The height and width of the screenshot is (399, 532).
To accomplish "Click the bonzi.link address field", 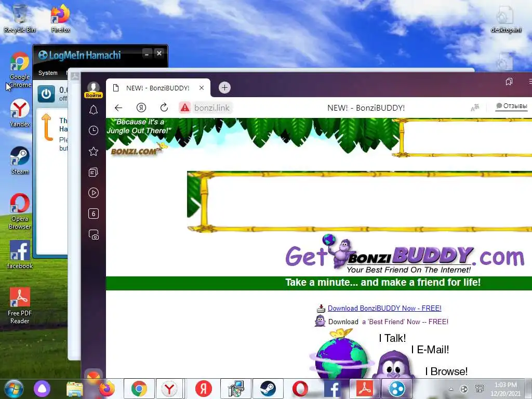I will click(x=212, y=108).
